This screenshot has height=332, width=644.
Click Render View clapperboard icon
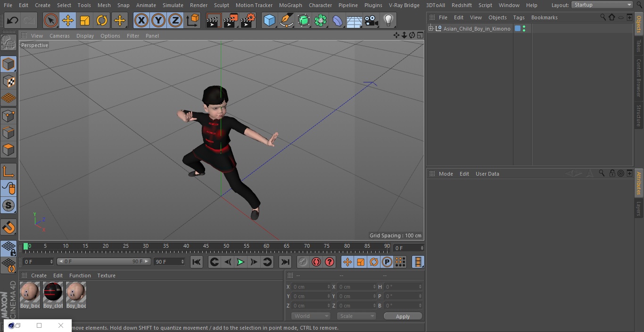[x=214, y=20]
